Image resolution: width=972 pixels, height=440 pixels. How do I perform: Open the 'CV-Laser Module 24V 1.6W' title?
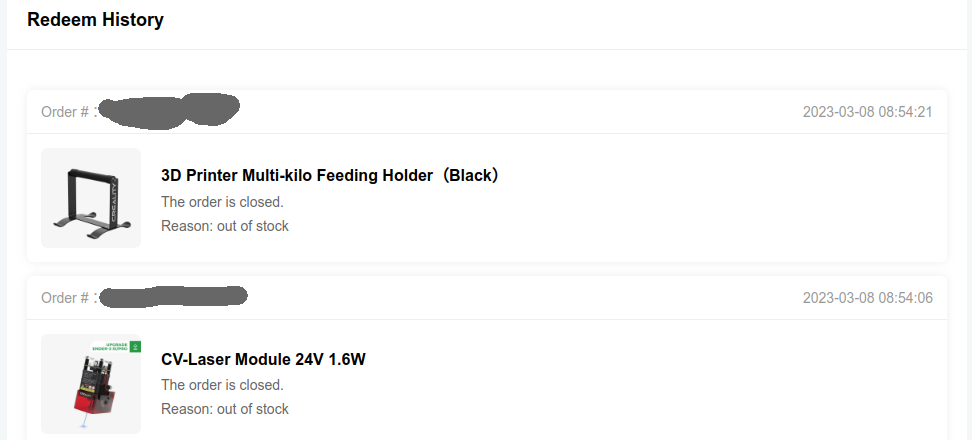[263, 359]
